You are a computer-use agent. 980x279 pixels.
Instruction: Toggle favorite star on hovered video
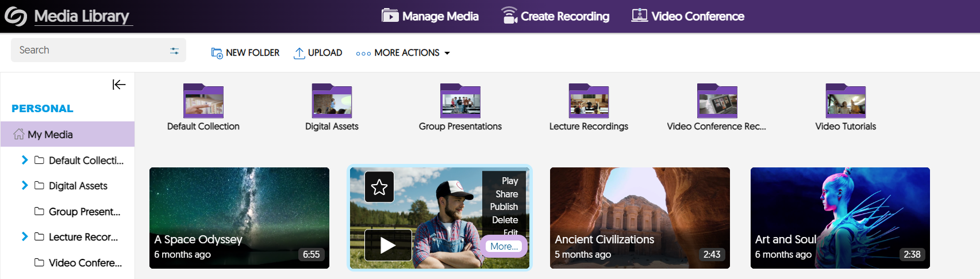(379, 187)
